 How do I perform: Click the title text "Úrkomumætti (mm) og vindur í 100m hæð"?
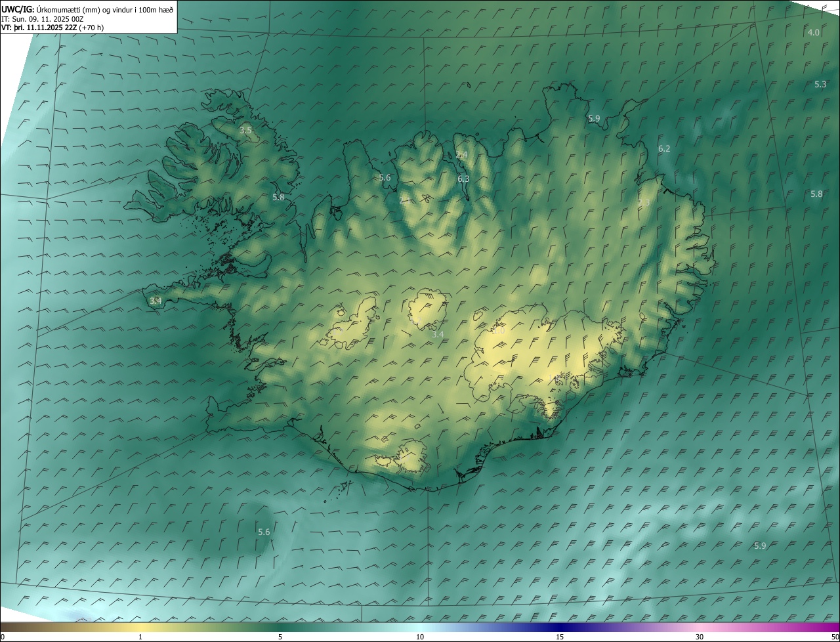click(105, 9)
